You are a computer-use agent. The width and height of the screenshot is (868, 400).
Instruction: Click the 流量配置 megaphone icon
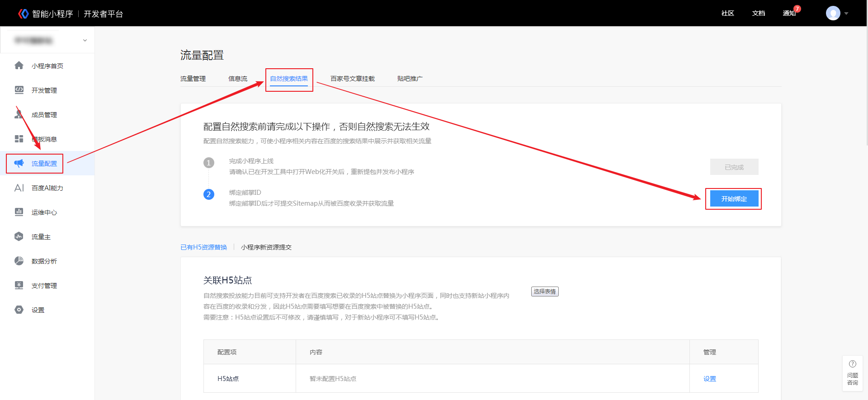[19, 163]
